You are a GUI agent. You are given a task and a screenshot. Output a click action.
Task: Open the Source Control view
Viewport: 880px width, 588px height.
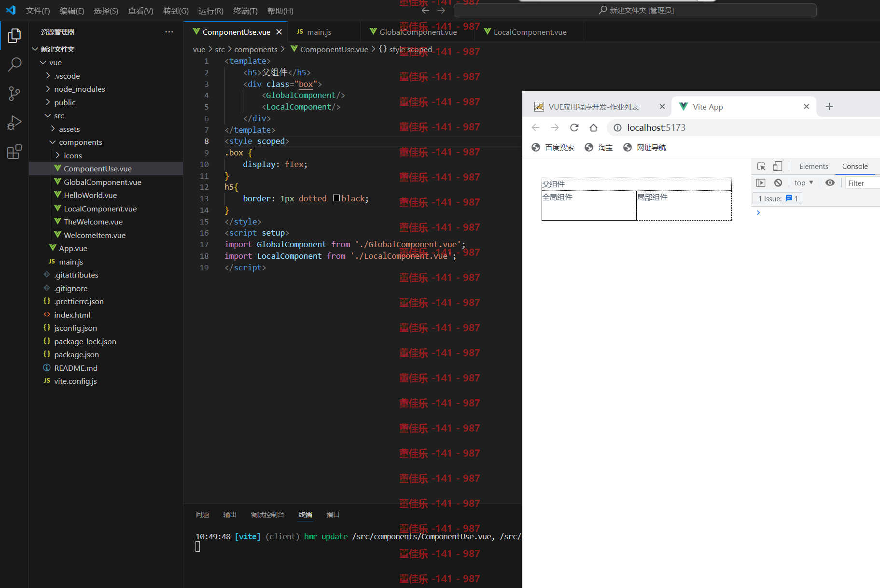[x=14, y=94]
